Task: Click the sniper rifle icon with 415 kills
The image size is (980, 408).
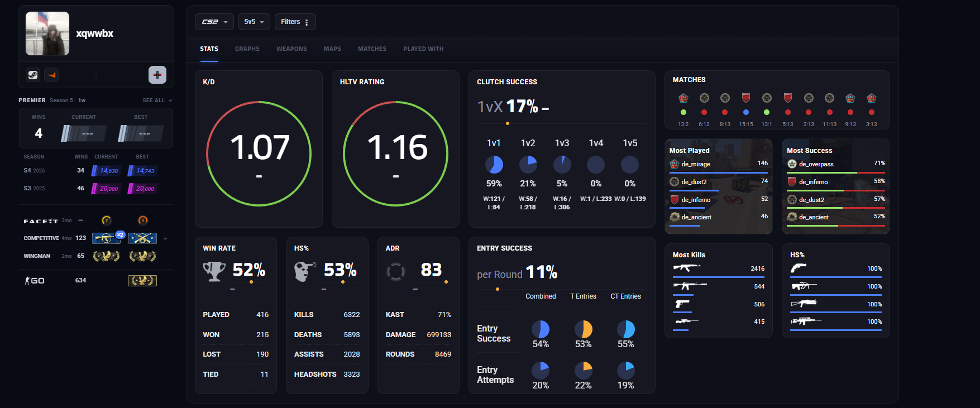Action: (687, 321)
